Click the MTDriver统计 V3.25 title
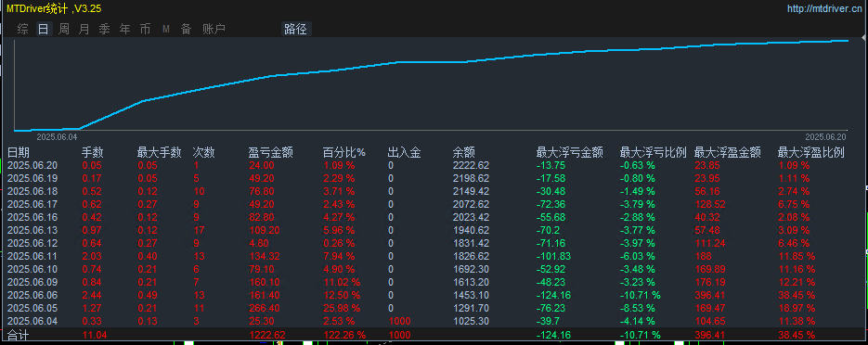The image size is (868, 345). [x=54, y=9]
